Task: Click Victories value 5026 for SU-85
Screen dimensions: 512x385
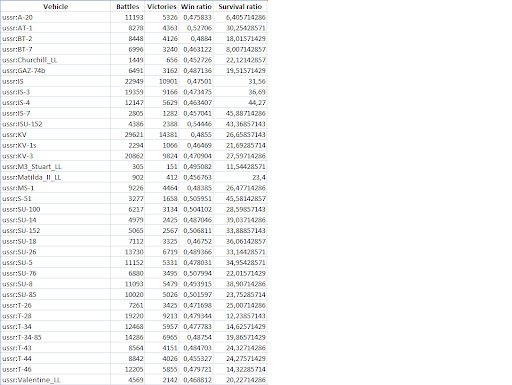Action: [170, 295]
